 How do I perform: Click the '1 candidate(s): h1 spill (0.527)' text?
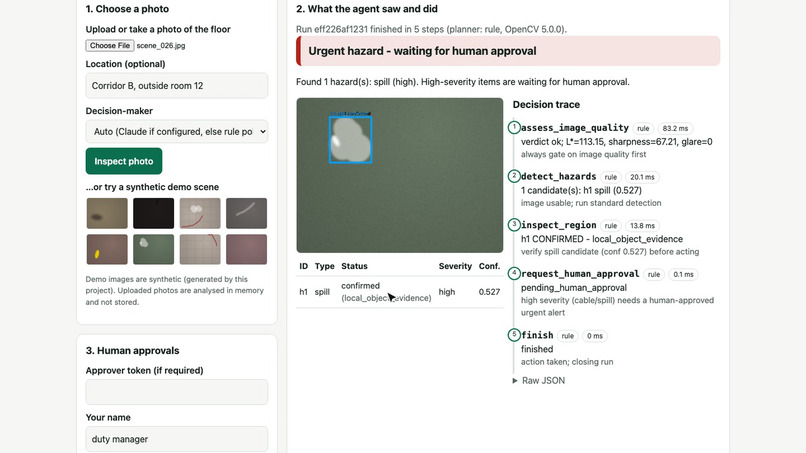pyautogui.click(x=581, y=190)
